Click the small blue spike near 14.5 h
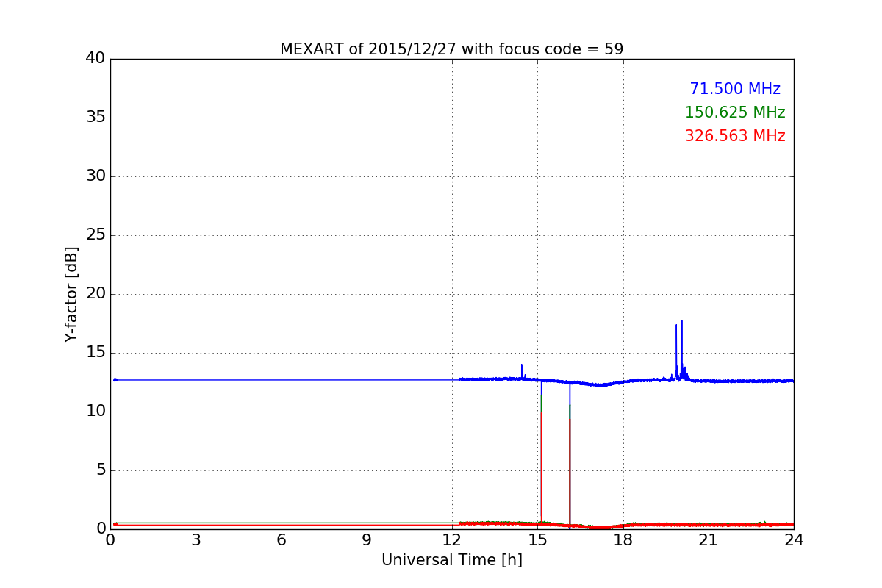The width and height of the screenshot is (882, 588). (x=522, y=371)
